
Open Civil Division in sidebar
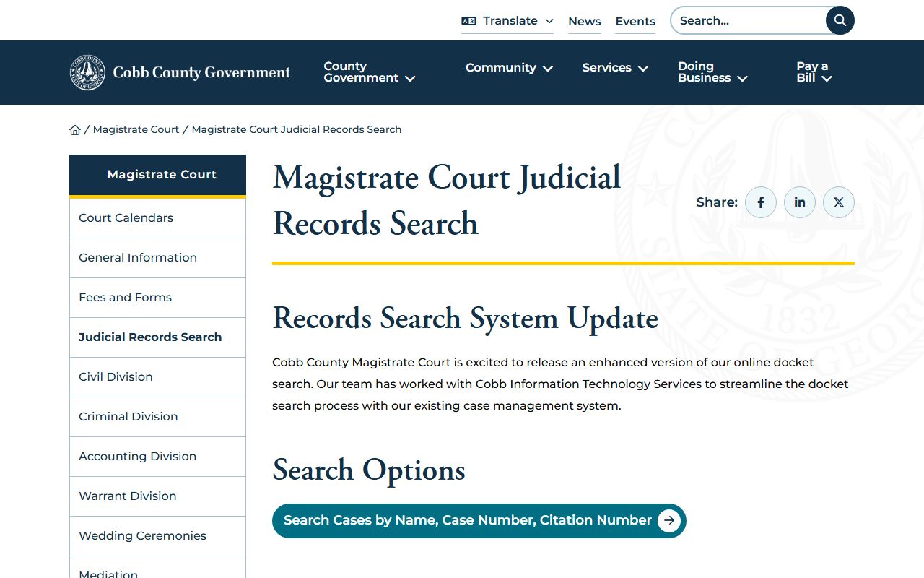click(157, 377)
